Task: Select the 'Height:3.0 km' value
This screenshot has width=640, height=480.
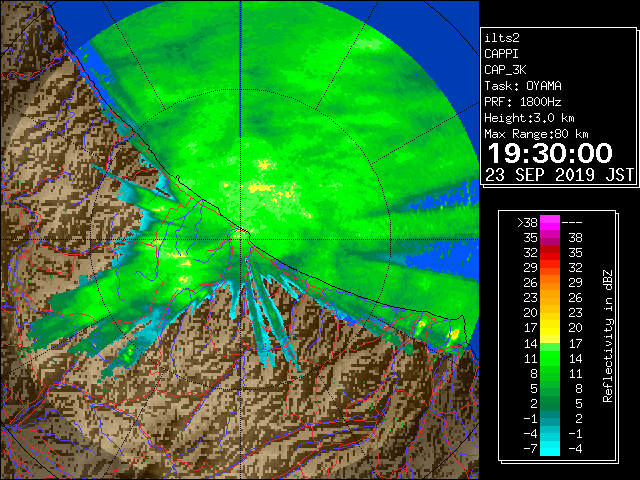Action: [x=529, y=118]
